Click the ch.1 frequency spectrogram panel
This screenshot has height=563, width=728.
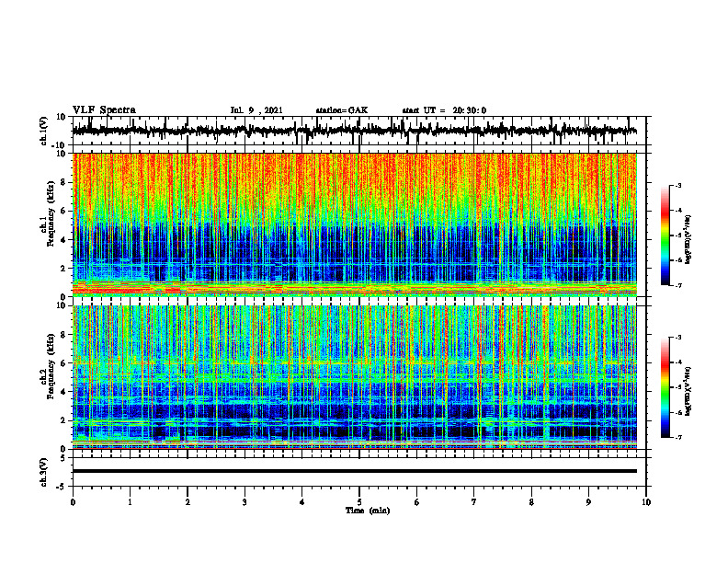coord(354,224)
